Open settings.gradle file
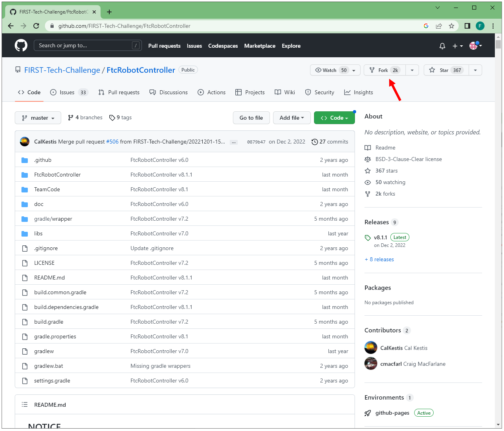The height and width of the screenshot is (431, 504). [x=52, y=381]
